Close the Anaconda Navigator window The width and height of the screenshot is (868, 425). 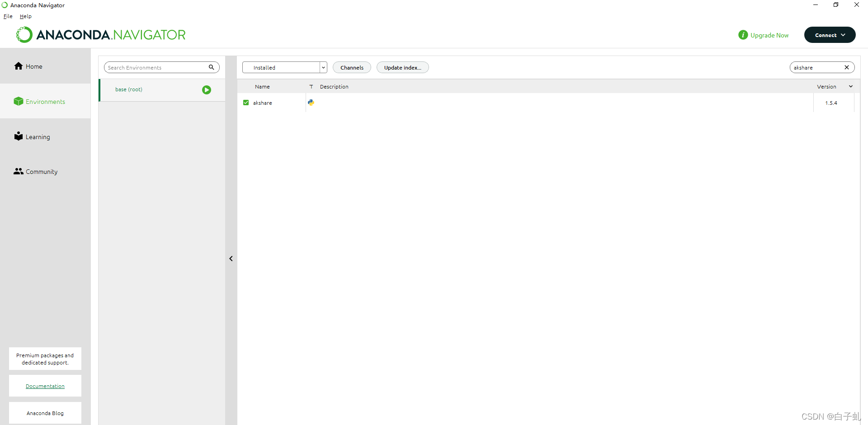857,5
